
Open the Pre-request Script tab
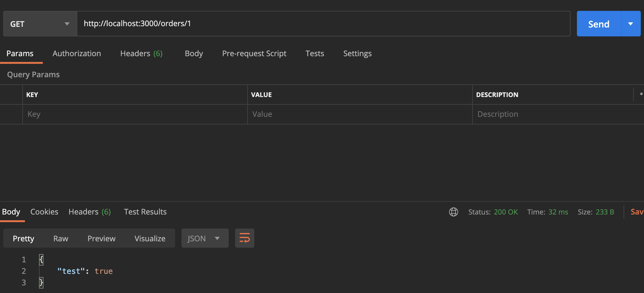(254, 53)
